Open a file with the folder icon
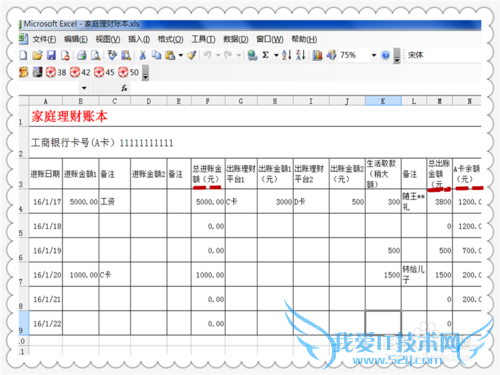 37,55
